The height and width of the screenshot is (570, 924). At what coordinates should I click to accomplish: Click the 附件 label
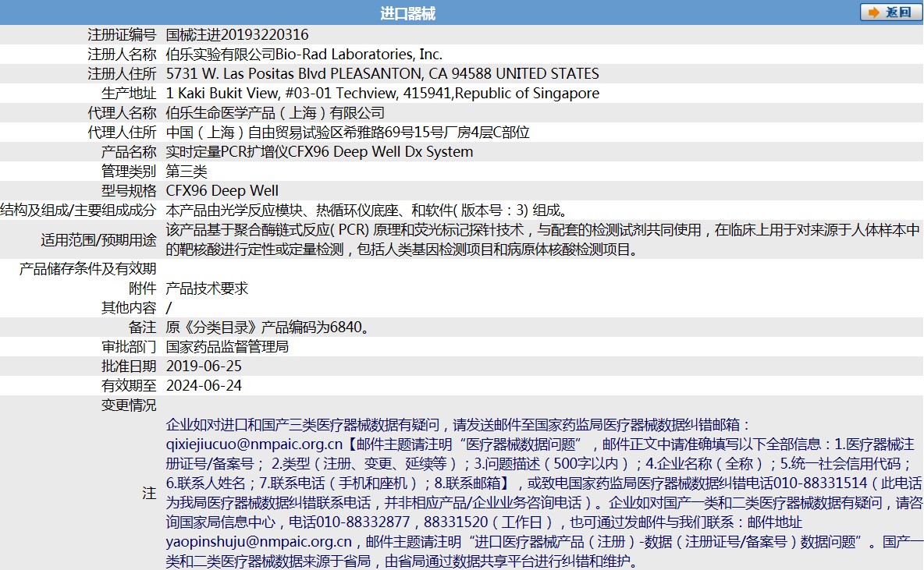tap(143, 288)
